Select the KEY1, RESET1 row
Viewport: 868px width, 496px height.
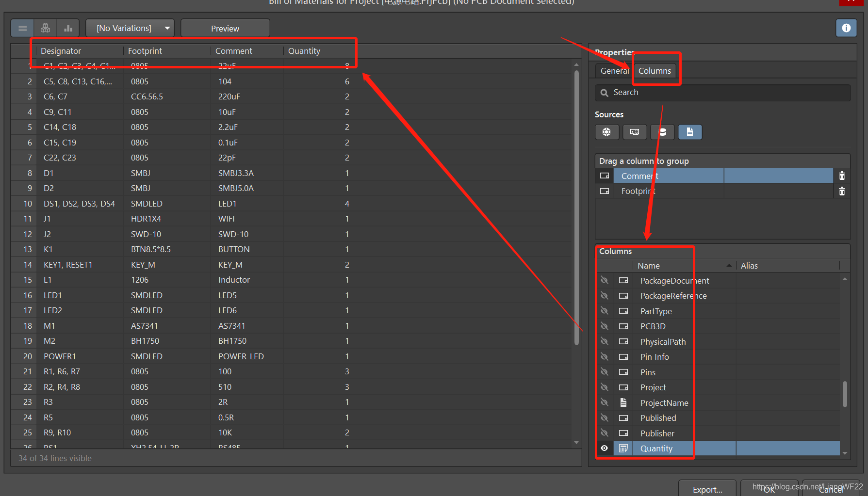291,265
